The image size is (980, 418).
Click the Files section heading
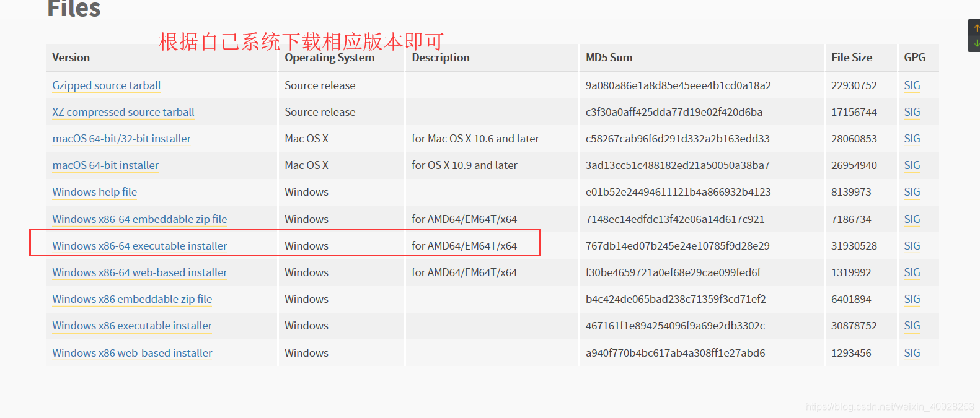point(74,9)
